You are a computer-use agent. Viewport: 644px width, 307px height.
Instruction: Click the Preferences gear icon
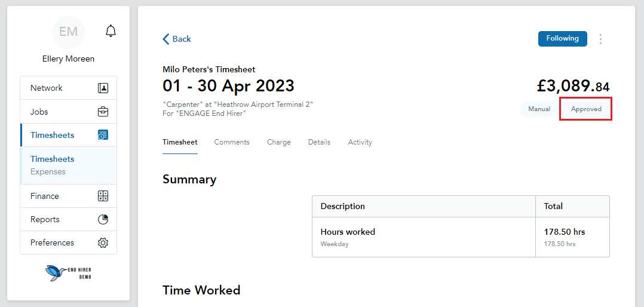point(103,242)
